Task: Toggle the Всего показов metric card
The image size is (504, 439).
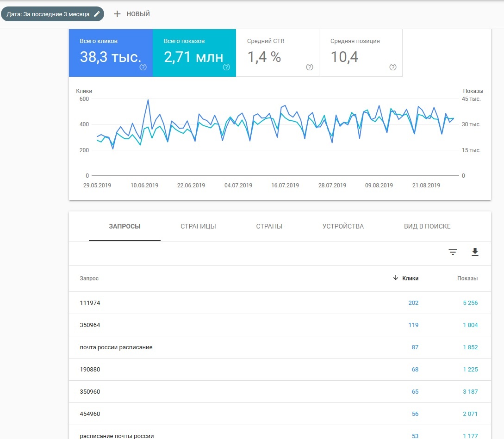Action: pos(194,52)
